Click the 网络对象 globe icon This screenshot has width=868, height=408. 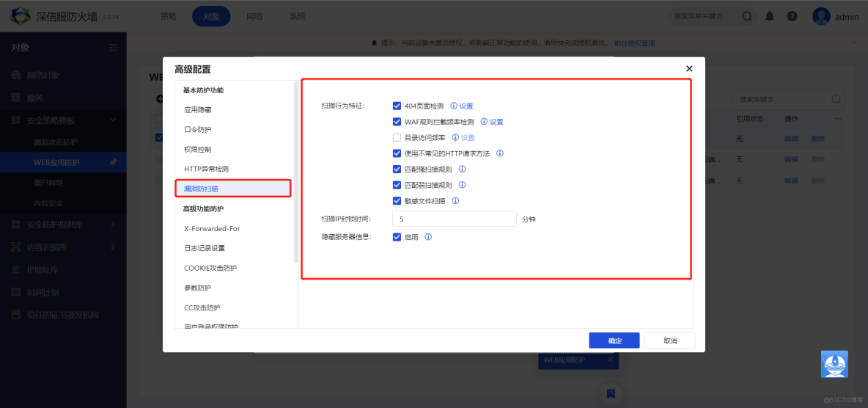(16, 76)
